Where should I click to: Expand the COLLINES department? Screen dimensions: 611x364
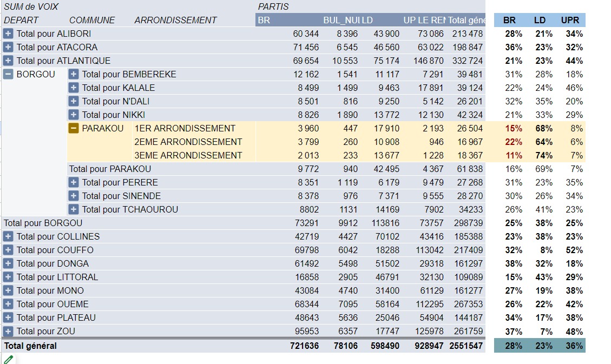8,237
